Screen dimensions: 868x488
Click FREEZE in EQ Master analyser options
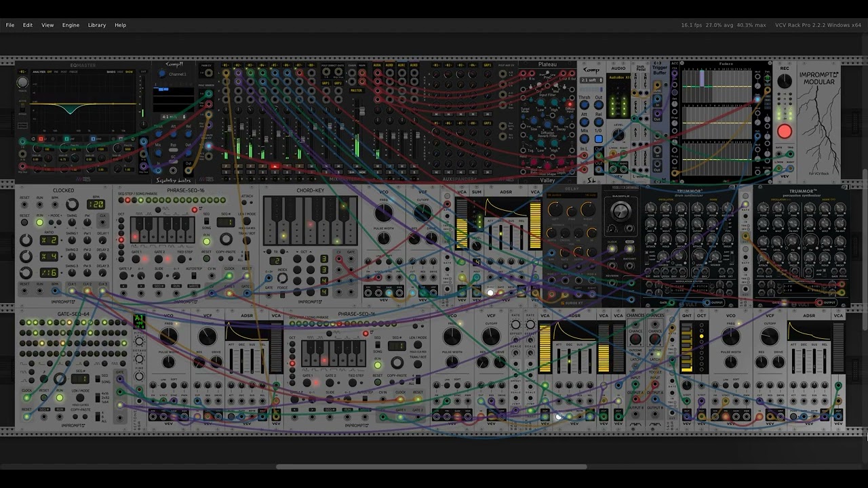(74, 72)
